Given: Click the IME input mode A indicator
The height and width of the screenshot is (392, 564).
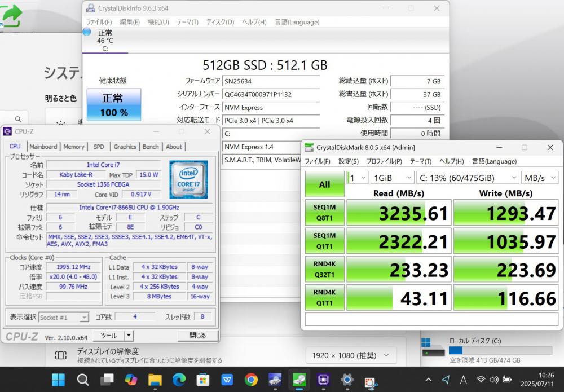Looking at the screenshot, I should pyautogui.click(x=463, y=380).
